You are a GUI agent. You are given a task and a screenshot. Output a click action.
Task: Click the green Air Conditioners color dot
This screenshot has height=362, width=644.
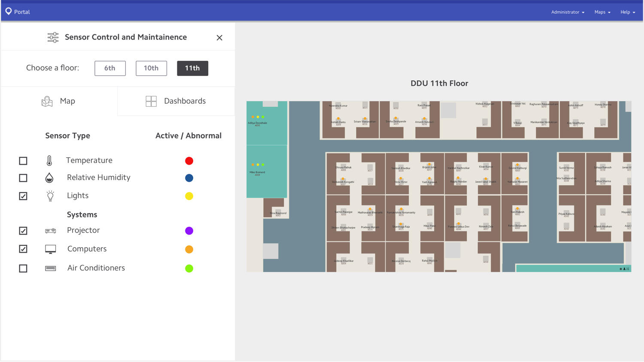coord(189,268)
